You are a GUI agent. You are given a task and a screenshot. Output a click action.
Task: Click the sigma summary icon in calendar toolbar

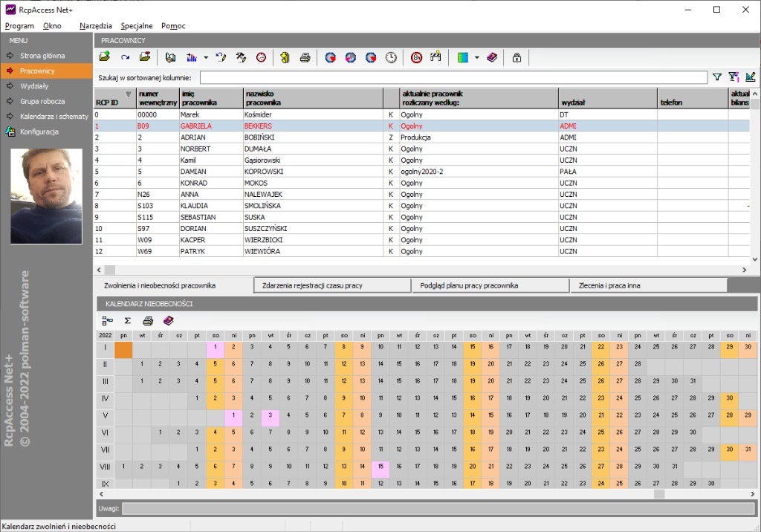pyautogui.click(x=127, y=321)
